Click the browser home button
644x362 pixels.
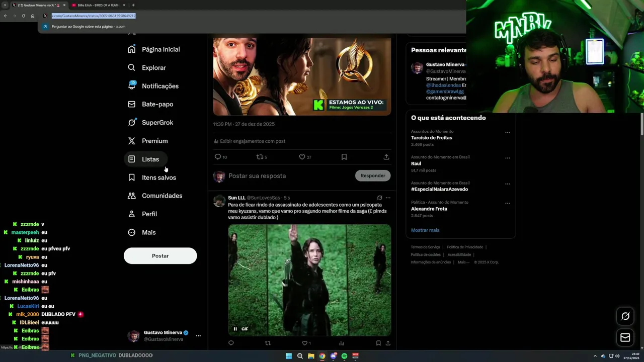click(x=33, y=16)
